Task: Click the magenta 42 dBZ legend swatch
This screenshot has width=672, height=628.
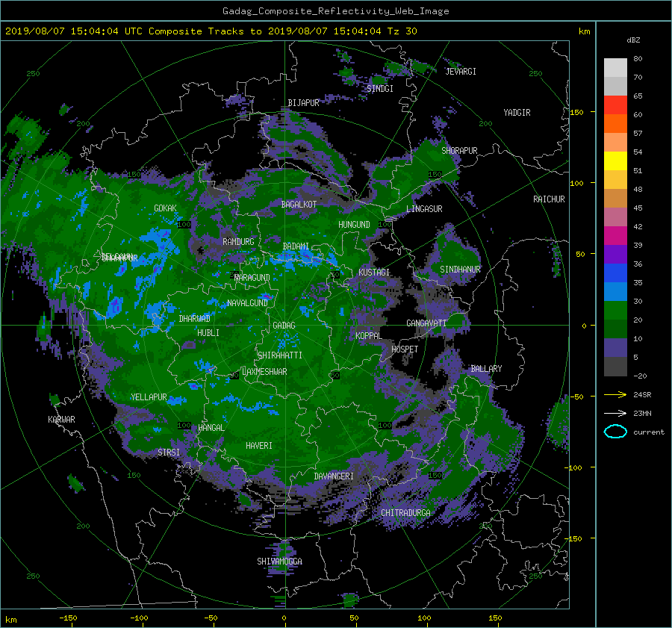Action: click(615, 235)
